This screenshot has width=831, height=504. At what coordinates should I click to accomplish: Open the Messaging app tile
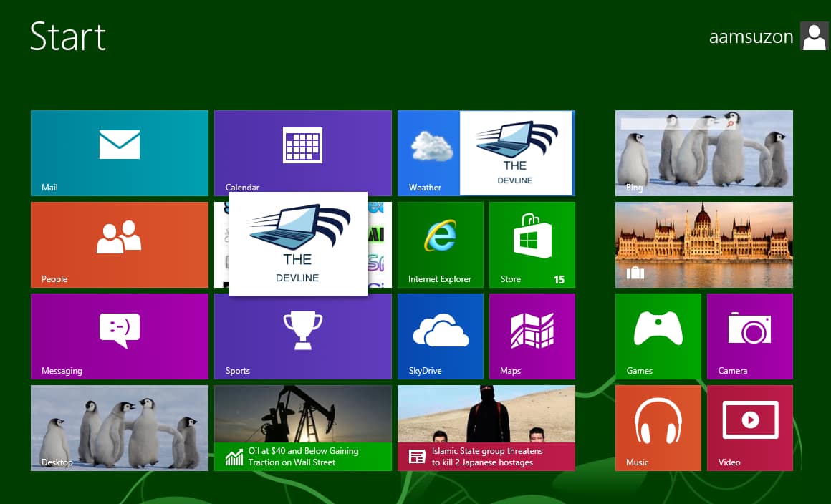[x=119, y=336]
